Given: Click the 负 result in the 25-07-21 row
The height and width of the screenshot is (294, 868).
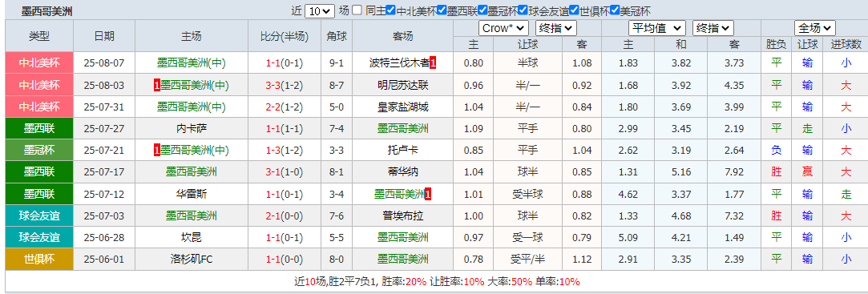Looking at the screenshot, I should pyautogui.click(x=776, y=150).
